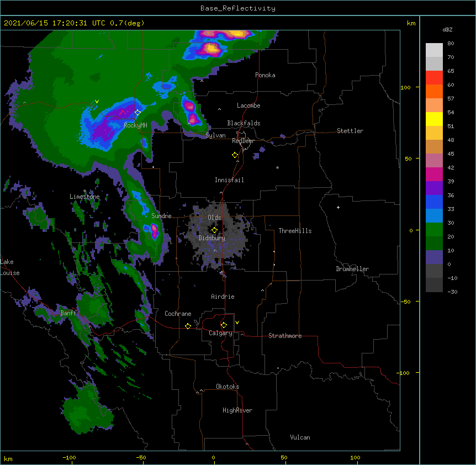Select the Cochrane label
Viewport: 476px width, 465px height.
coord(178,314)
